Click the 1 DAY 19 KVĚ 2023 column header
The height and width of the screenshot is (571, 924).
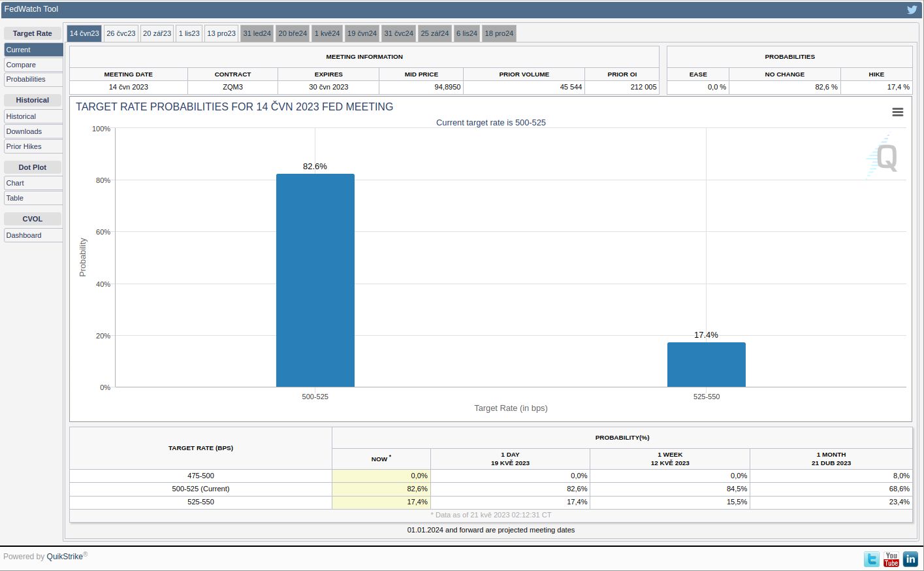(x=510, y=459)
